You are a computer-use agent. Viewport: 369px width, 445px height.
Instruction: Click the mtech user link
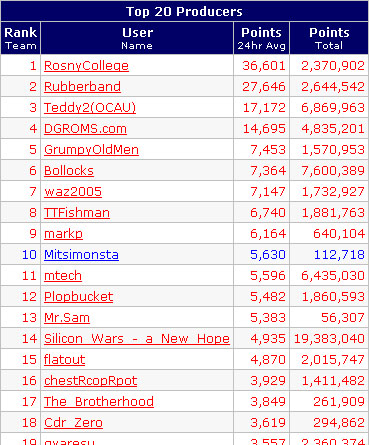coord(63,276)
